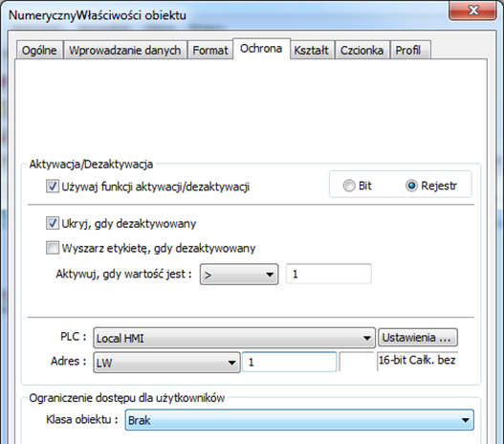Toggle Używaj funkcji aktywacji/dezaktywacji checkbox

pos(53,187)
